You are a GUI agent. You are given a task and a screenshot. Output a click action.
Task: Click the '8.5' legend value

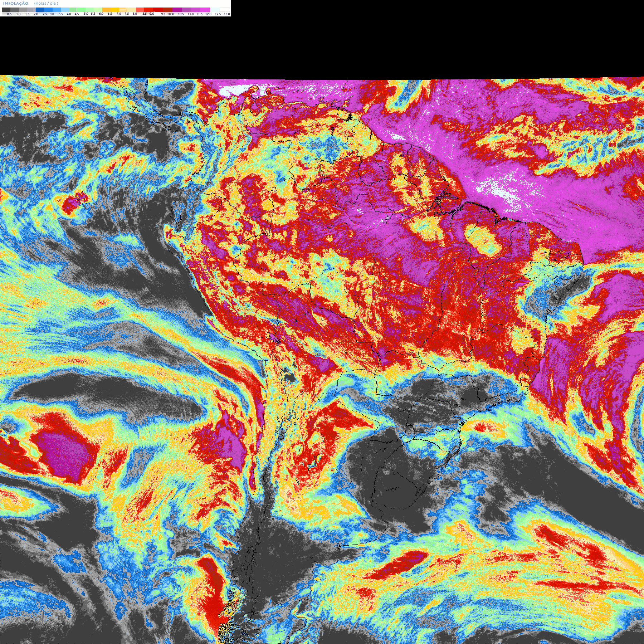click(145, 14)
